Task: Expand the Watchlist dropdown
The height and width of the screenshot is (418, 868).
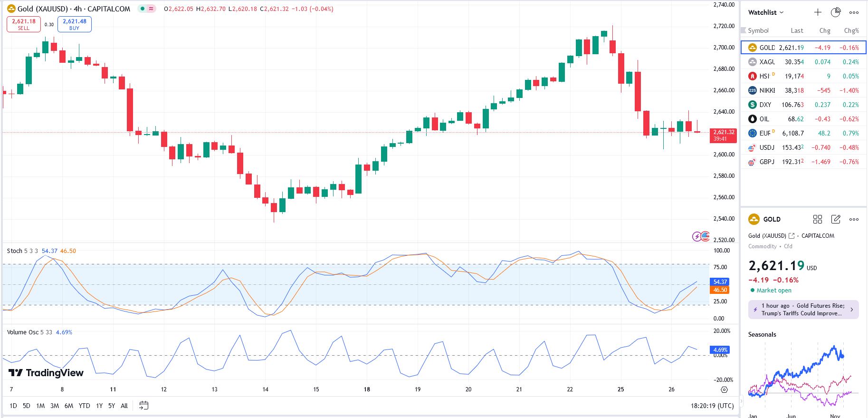Action: [x=765, y=12]
